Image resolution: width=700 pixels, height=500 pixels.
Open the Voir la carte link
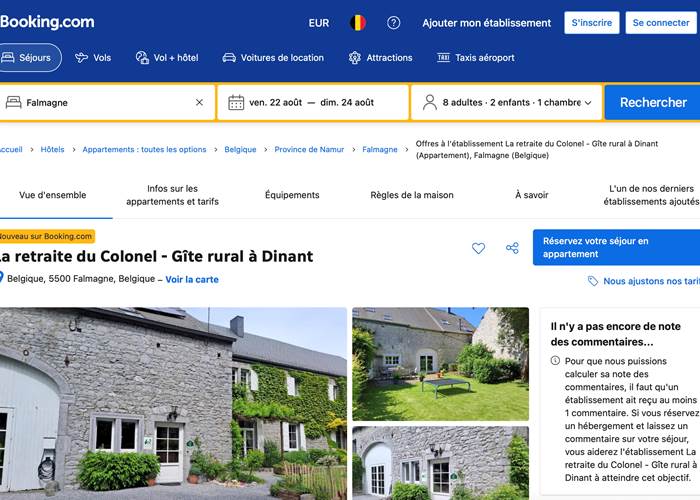pos(192,279)
